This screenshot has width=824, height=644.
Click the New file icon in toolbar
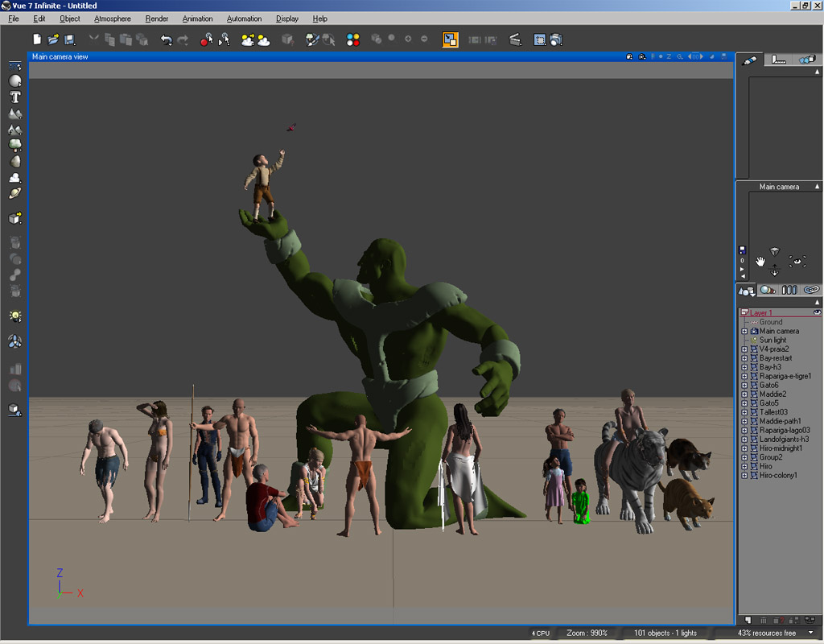(37, 39)
